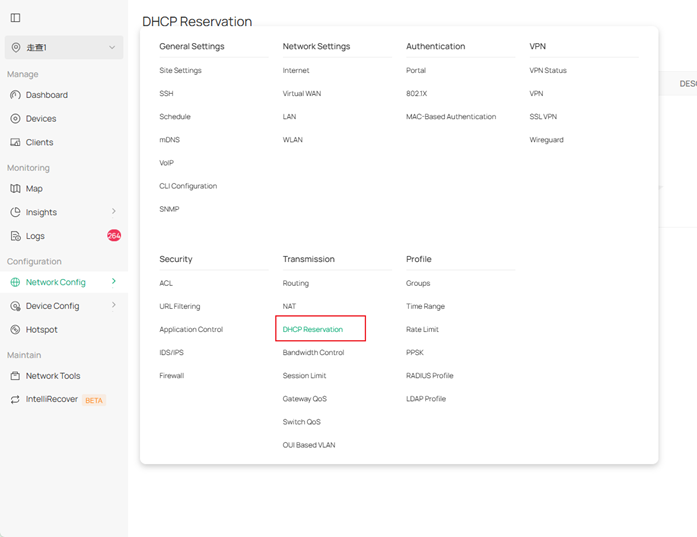The height and width of the screenshot is (537, 697).
Task: Open Portal under Authentication
Action: (416, 70)
